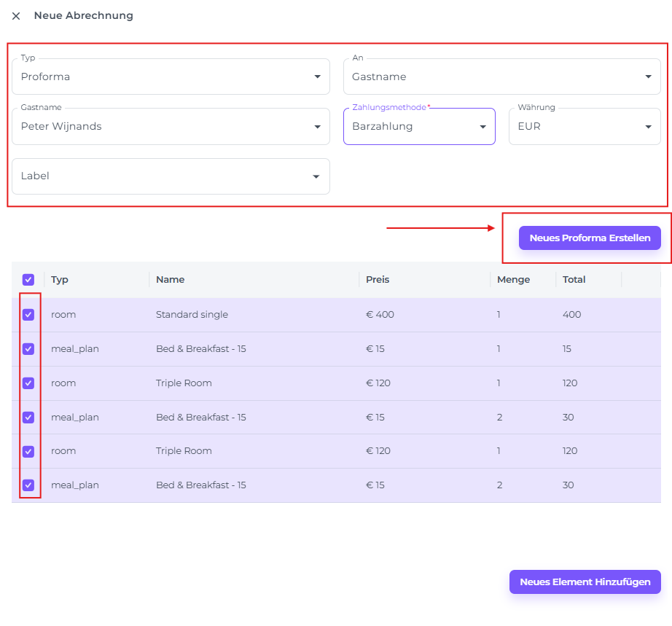Select the Standard single row name cell
The height and width of the screenshot is (626, 672).
(192, 315)
